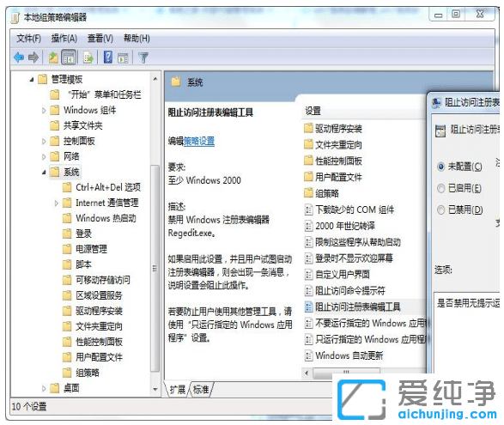
Task: Select 共享文件夹 in the tree
Action: coord(82,125)
